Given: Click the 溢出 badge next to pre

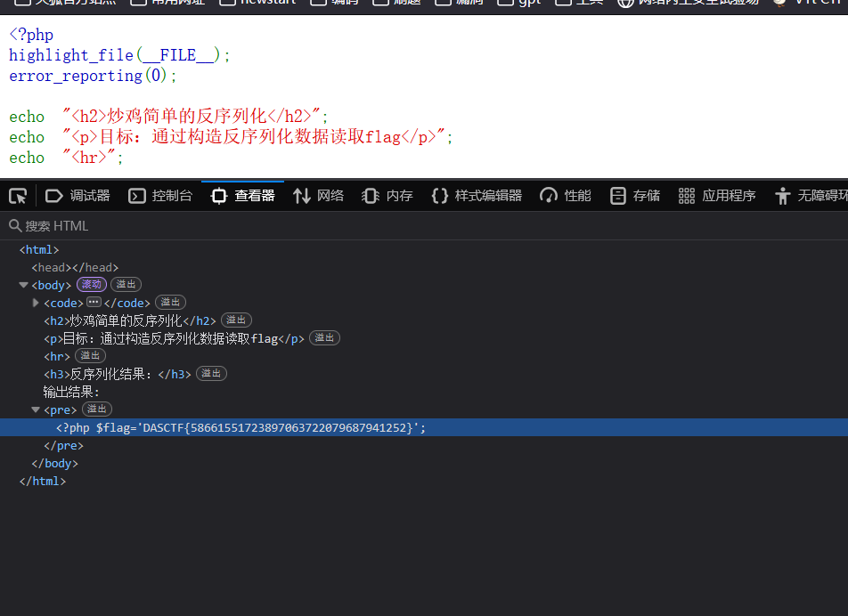Looking at the screenshot, I should [x=96, y=409].
